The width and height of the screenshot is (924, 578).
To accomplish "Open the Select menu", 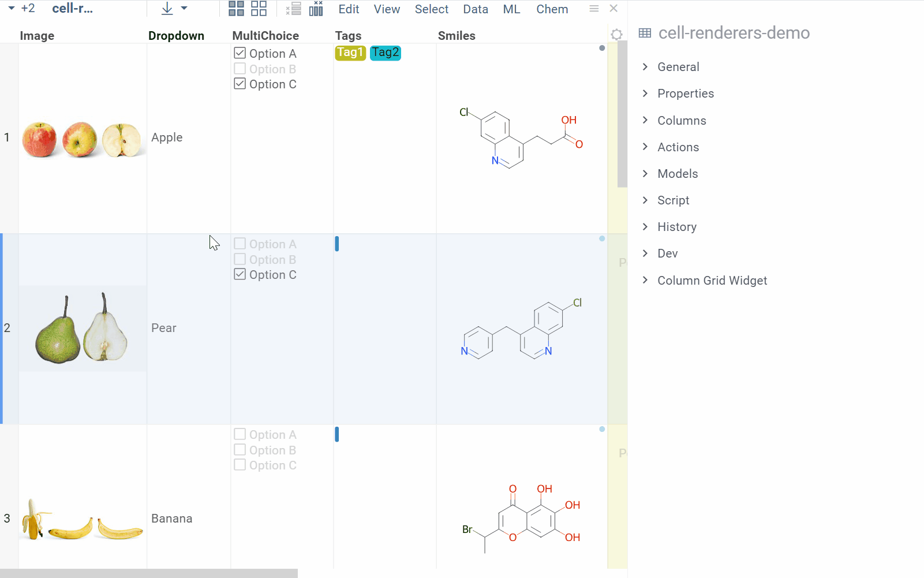I will pos(431,9).
